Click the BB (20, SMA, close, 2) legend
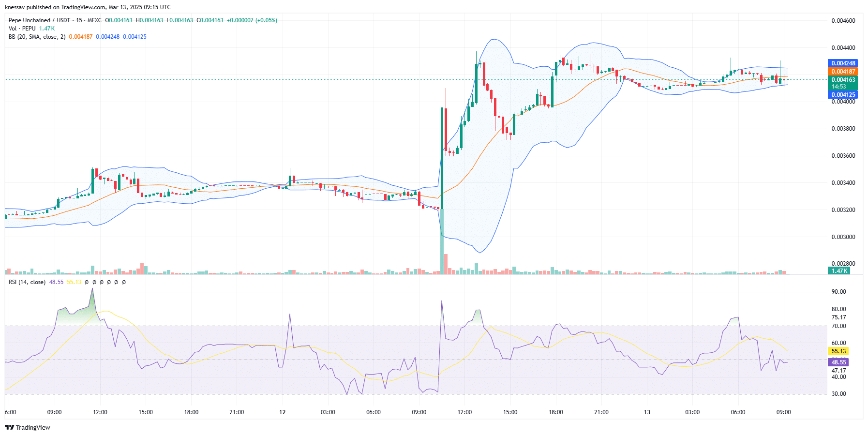 37,37
